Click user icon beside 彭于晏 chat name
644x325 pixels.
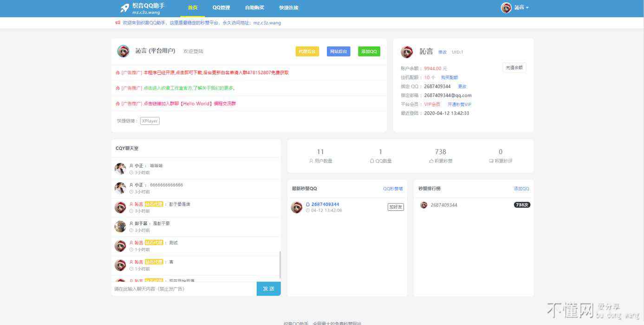click(131, 223)
